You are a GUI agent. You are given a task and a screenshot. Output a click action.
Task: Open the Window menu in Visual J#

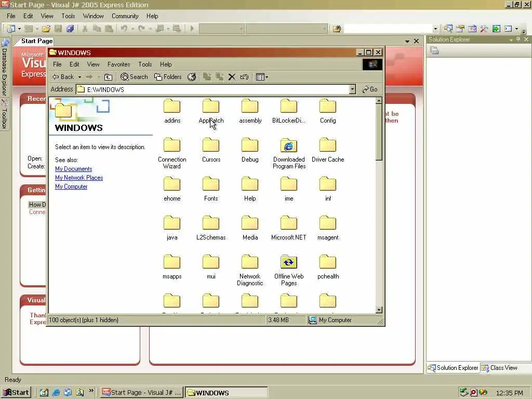click(94, 16)
